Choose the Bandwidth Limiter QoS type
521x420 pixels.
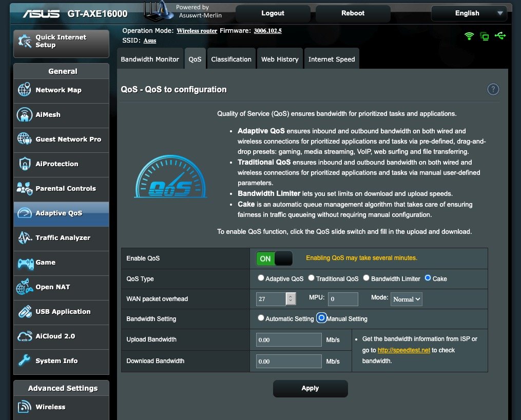(x=366, y=278)
